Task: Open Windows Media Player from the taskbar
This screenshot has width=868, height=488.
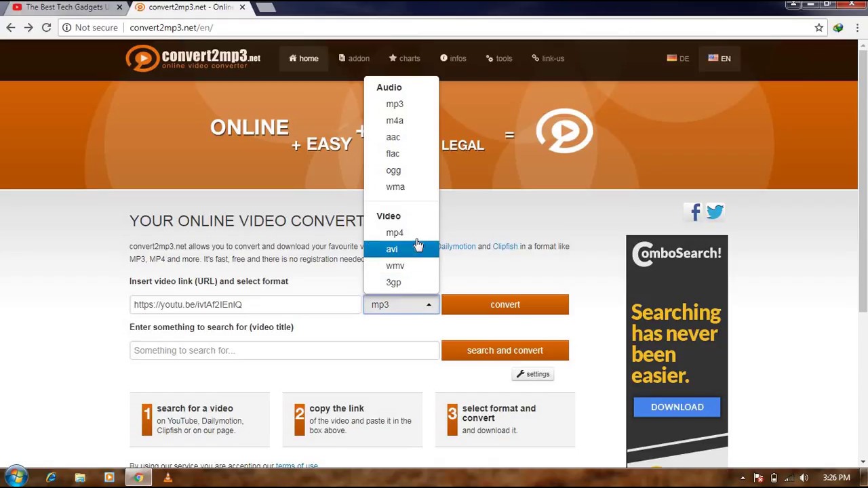Action: [x=109, y=478]
